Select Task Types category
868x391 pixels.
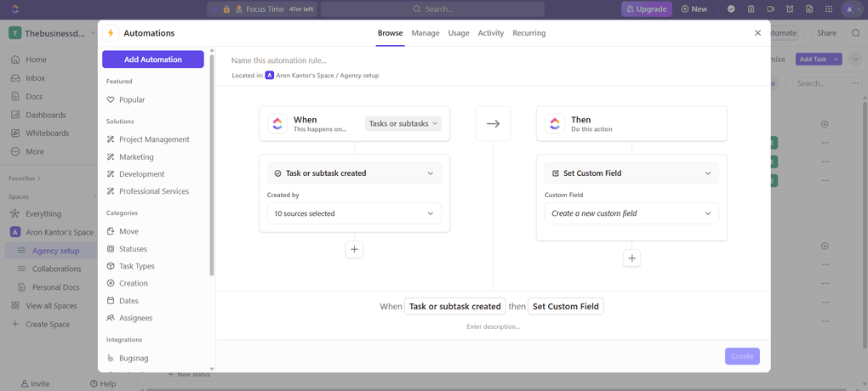[x=137, y=266]
